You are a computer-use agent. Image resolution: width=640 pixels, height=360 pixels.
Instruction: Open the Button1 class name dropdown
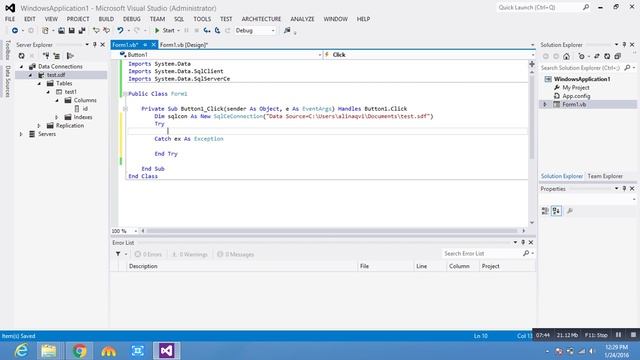point(320,55)
